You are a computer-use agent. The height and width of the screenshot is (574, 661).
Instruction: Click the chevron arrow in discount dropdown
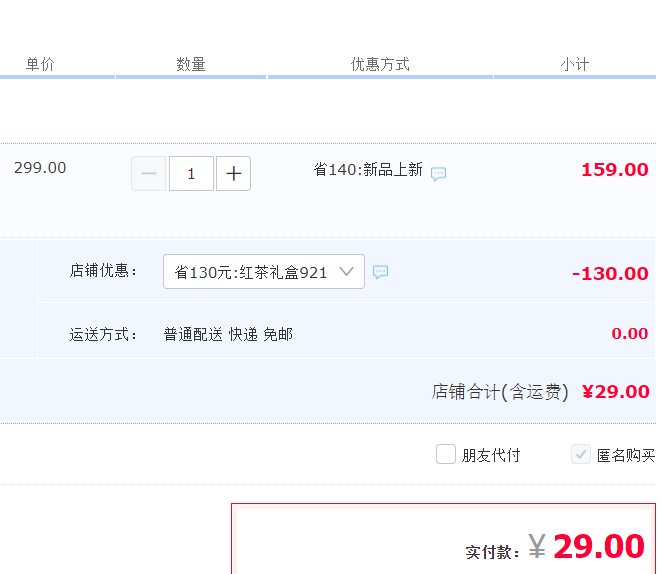click(347, 271)
